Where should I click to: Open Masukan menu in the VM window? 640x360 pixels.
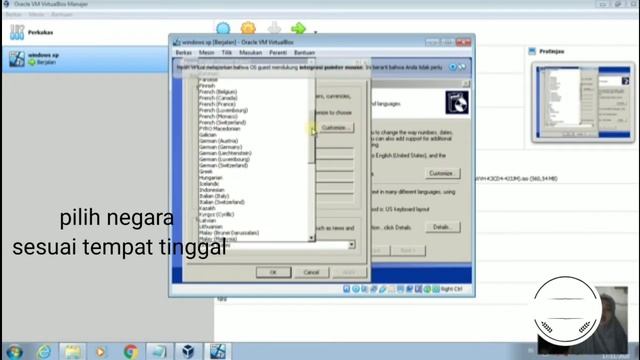[x=251, y=53]
